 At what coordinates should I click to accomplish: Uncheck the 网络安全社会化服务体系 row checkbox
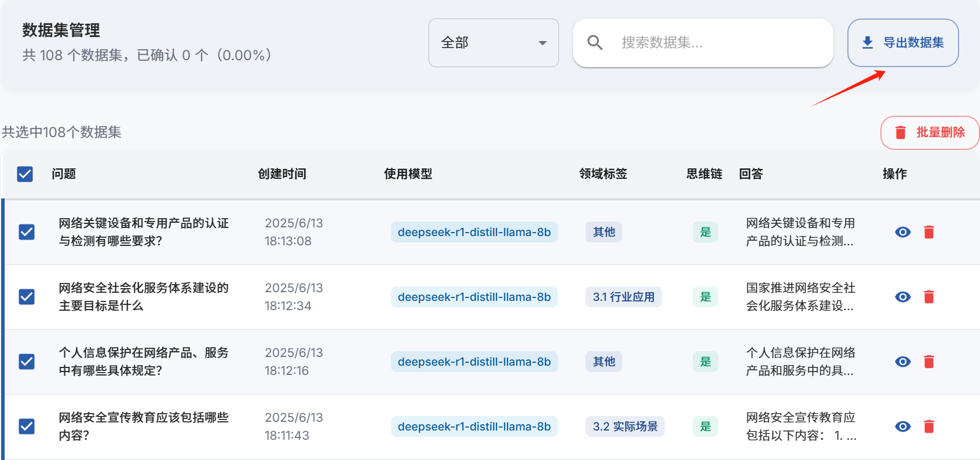27,297
